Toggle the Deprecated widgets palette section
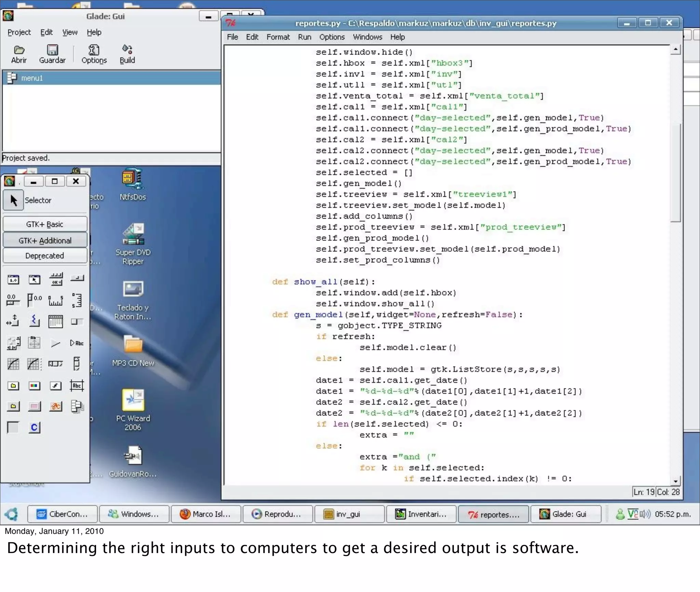This screenshot has height=592, width=700. tap(45, 256)
